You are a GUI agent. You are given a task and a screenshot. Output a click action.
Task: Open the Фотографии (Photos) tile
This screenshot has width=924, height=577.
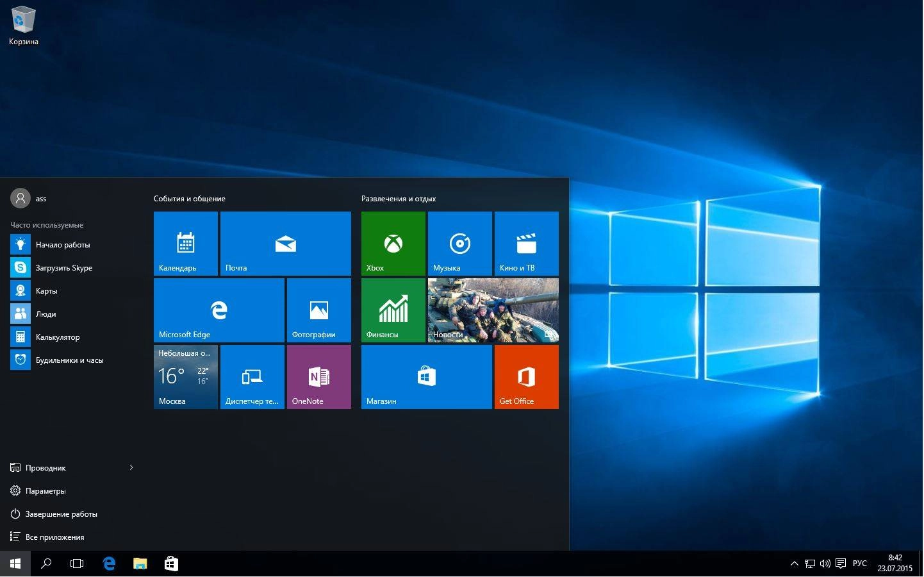319,310
